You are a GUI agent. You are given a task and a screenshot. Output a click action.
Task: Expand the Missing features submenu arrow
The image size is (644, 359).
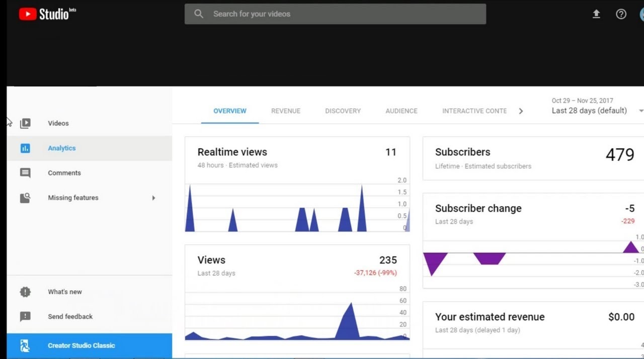pyautogui.click(x=154, y=198)
